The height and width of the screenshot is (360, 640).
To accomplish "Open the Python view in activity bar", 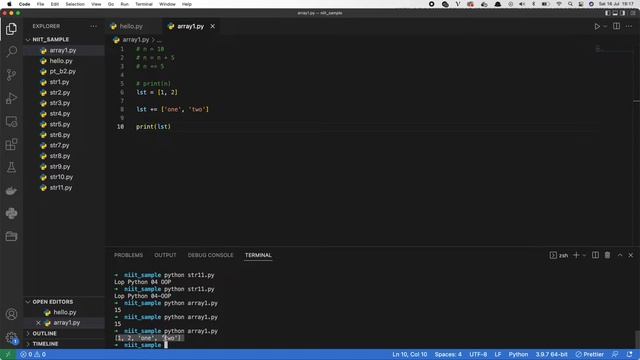I will pos(11,213).
